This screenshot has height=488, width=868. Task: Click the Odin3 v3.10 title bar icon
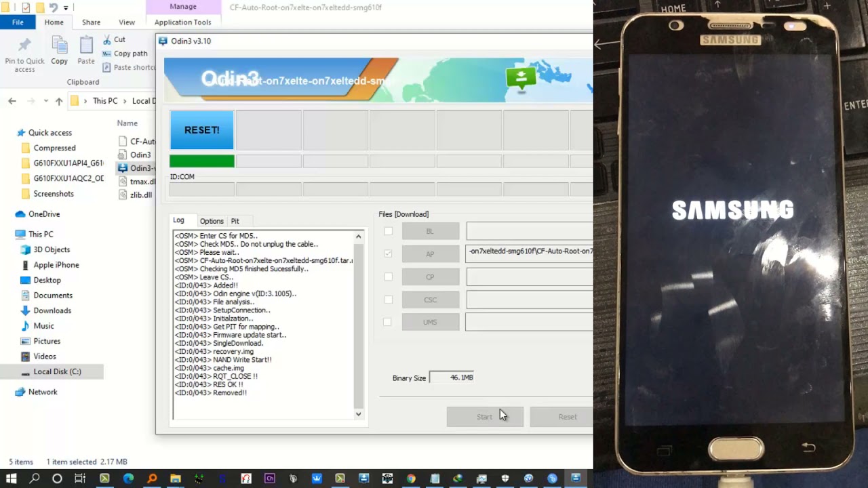163,41
